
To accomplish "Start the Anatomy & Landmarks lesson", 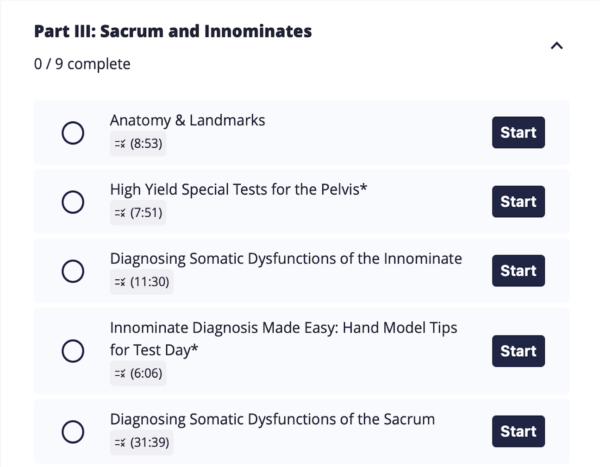I will click(x=518, y=132).
